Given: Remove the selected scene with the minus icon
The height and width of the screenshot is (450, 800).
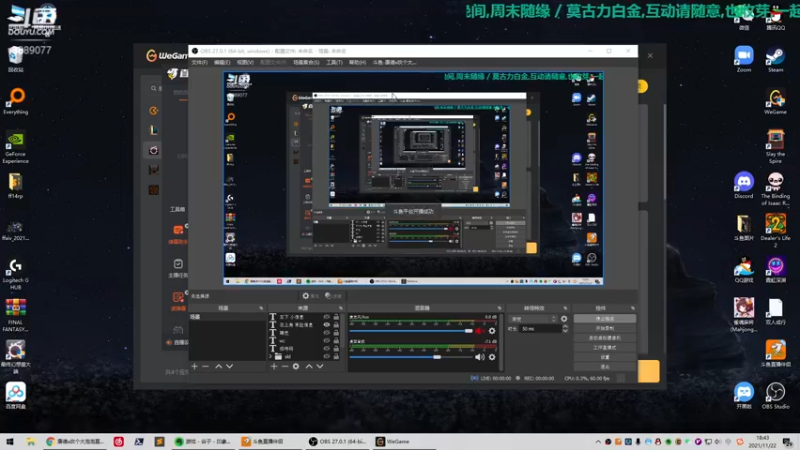Looking at the screenshot, I should 206,366.
